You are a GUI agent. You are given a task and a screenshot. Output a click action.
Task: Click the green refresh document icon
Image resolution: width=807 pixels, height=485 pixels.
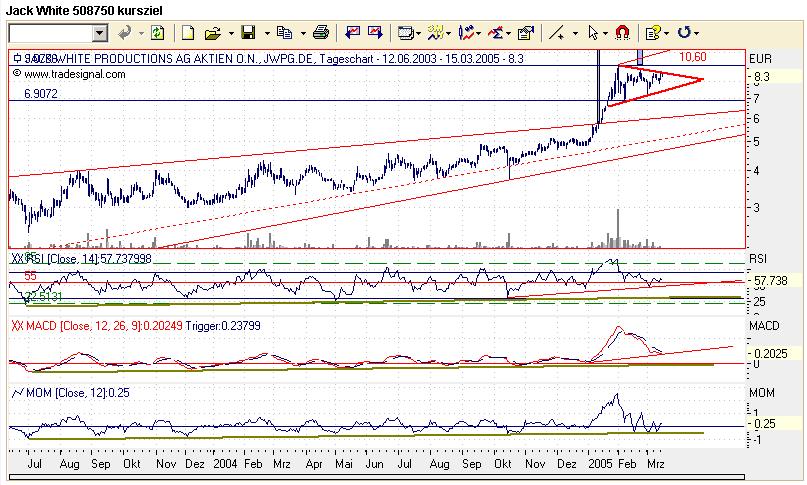pyautogui.click(x=157, y=33)
